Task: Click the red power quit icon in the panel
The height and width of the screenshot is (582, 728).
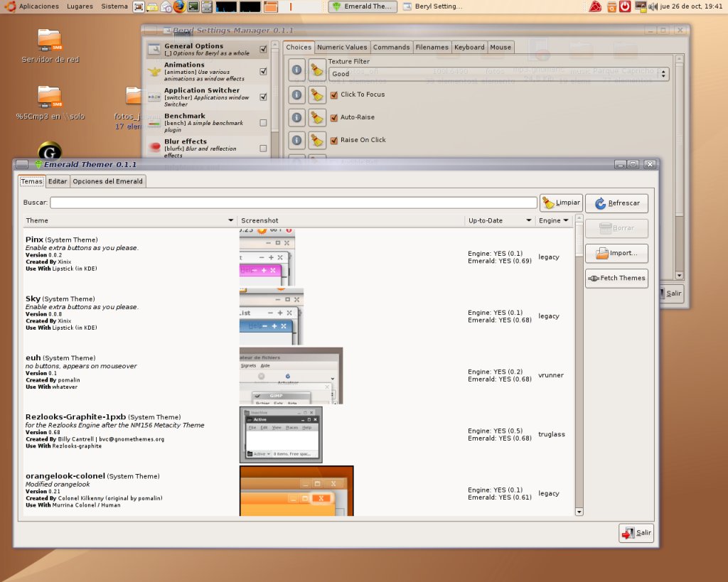Action: coord(625,6)
